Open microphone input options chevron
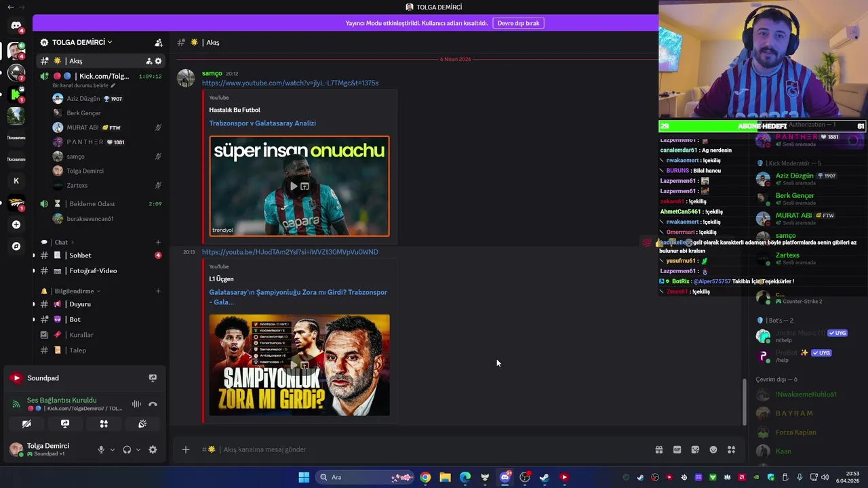 click(x=113, y=449)
